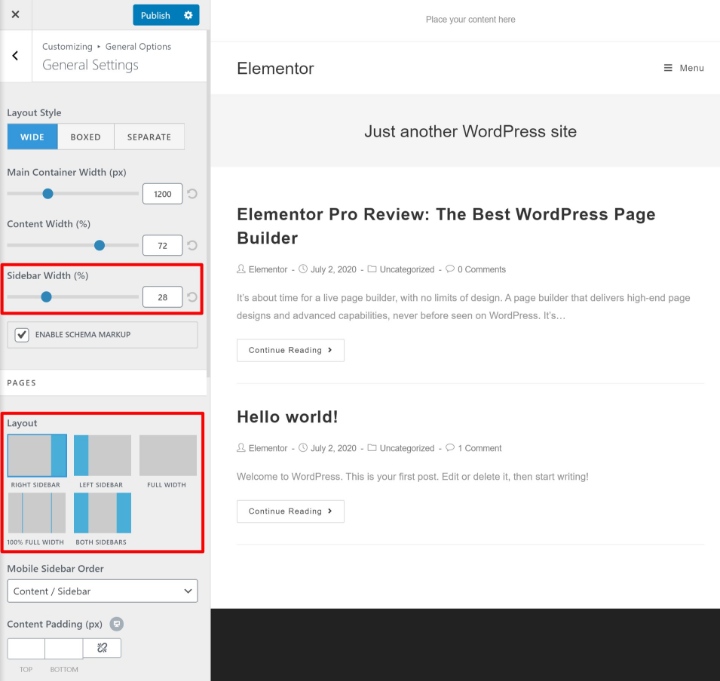Go back using the left chevron arrow

(15, 56)
